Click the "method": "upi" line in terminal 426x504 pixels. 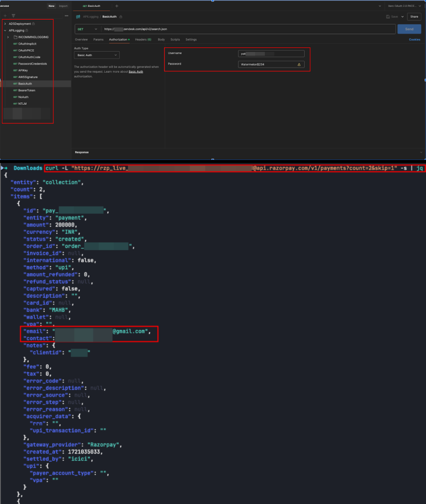coord(49,267)
